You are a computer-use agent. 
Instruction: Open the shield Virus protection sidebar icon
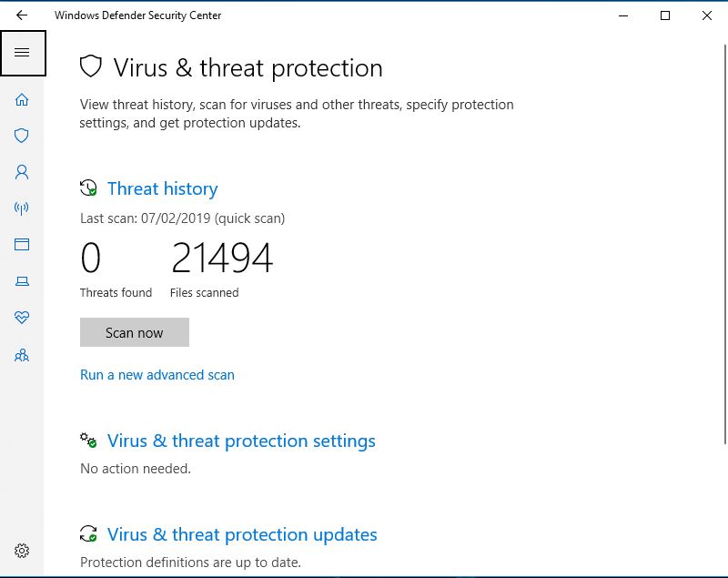coord(22,136)
